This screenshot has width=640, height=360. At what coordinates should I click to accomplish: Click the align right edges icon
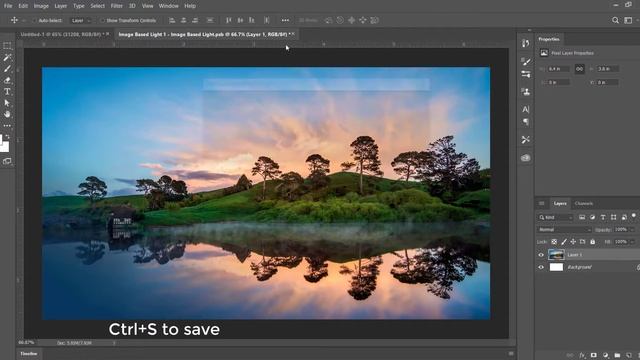[195, 20]
